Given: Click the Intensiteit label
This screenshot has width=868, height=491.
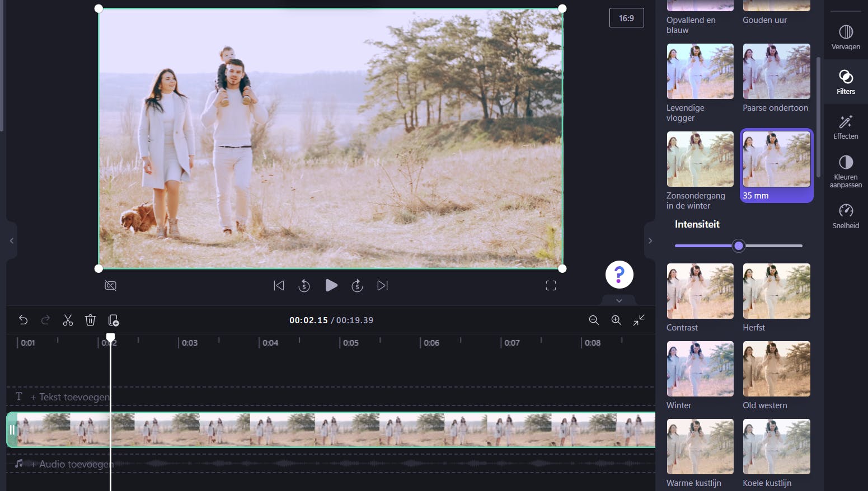Looking at the screenshot, I should pyautogui.click(x=697, y=224).
